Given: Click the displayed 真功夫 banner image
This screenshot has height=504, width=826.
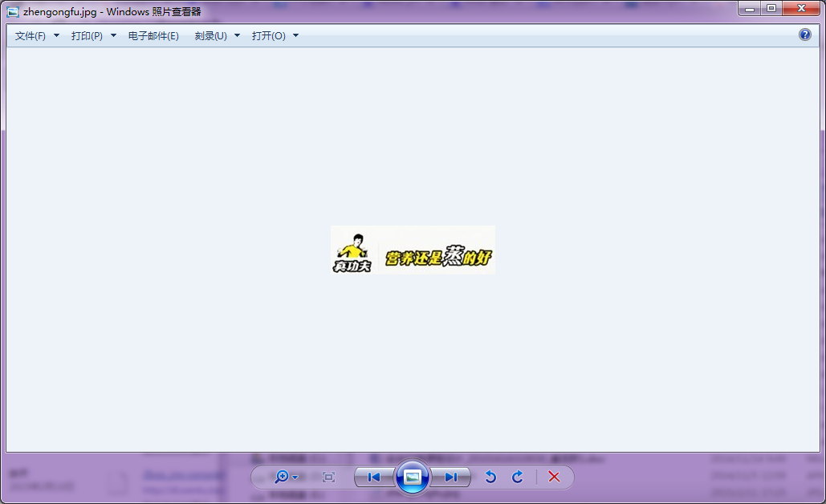Looking at the screenshot, I should tap(413, 250).
